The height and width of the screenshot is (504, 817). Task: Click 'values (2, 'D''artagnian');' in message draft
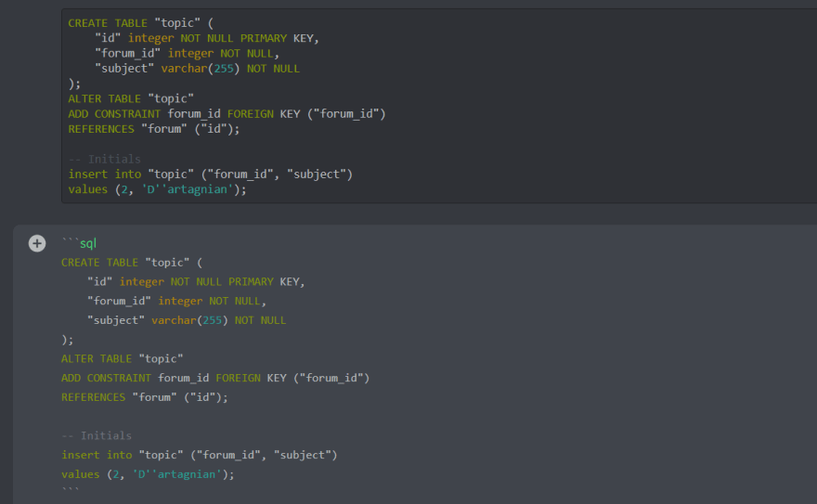tap(148, 474)
